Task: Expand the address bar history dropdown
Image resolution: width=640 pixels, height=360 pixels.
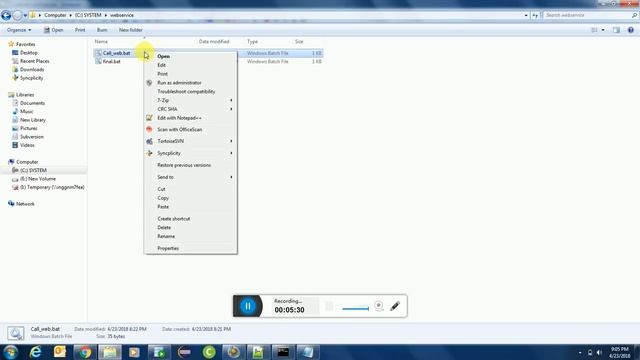Action: [x=526, y=15]
